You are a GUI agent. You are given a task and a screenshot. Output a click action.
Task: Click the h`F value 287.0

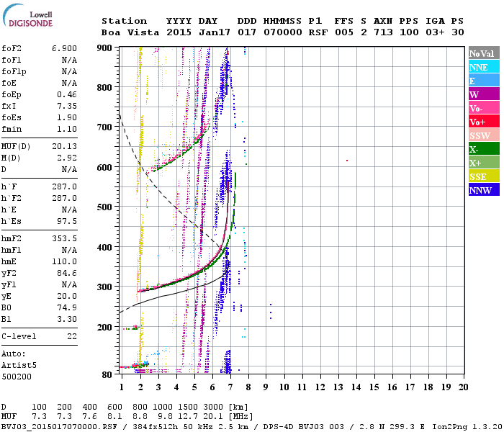[x=64, y=186]
